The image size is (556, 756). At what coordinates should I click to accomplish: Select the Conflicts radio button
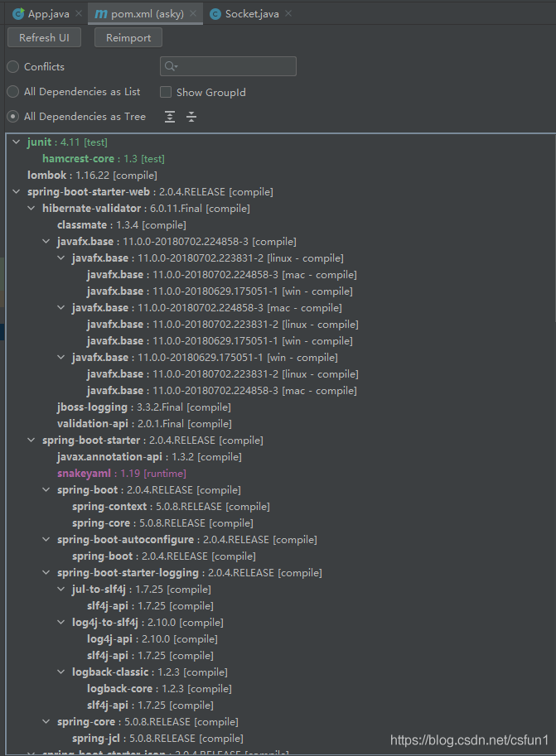(x=13, y=66)
